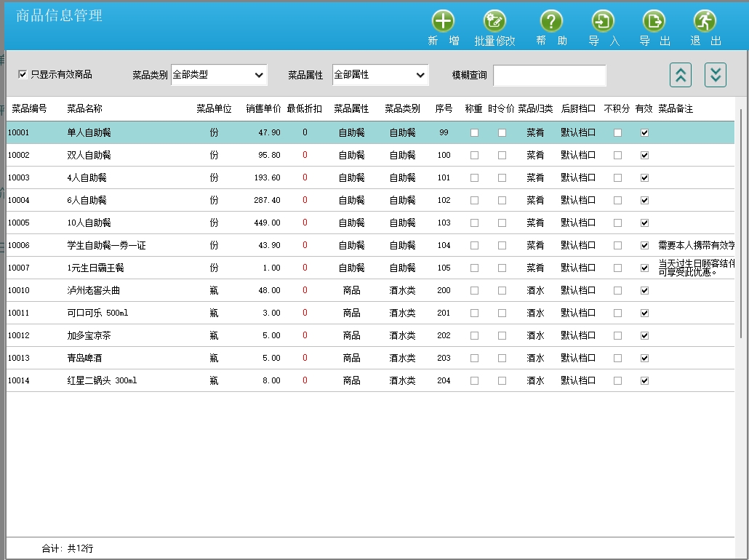This screenshot has height=560, width=749.
Task: Click the double up-arrow collapse icon
Action: point(680,75)
